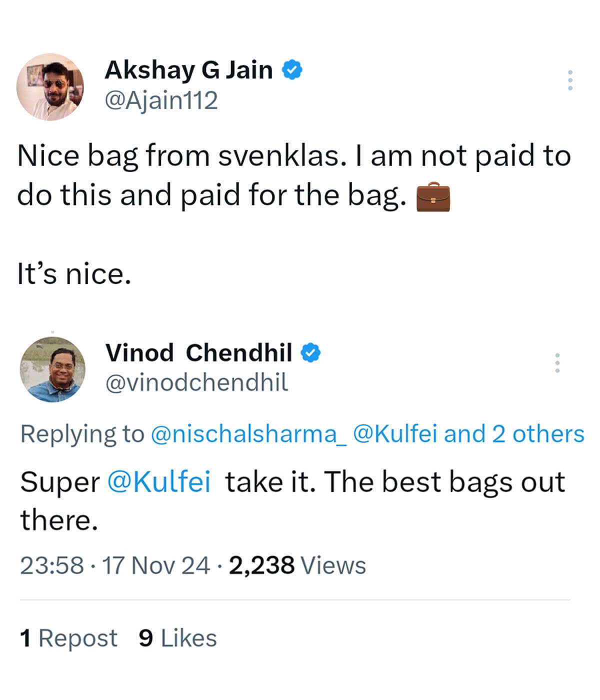The image size is (600, 700).
Task: Click the Vinod Chendhil display name
Action: coord(198,353)
